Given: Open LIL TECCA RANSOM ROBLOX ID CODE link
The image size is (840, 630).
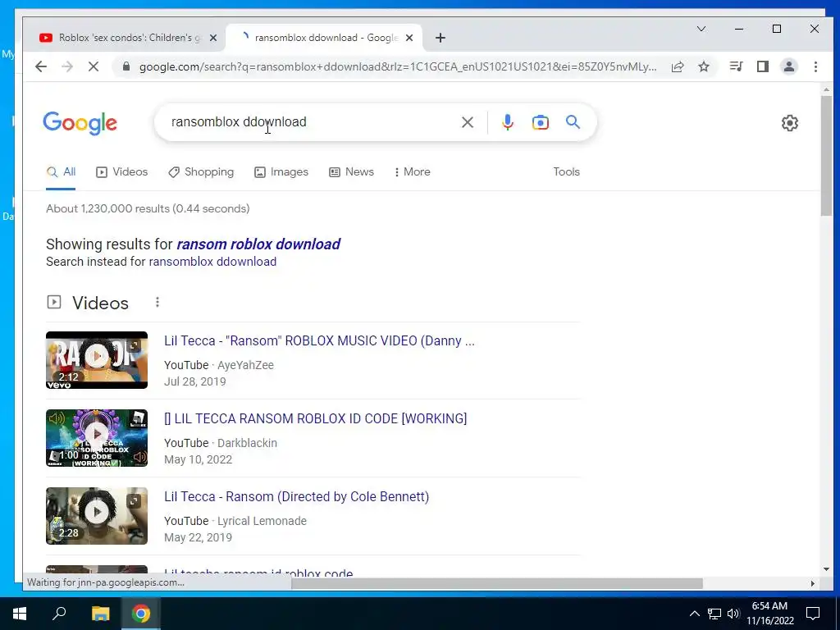Looking at the screenshot, I should 316,418.
